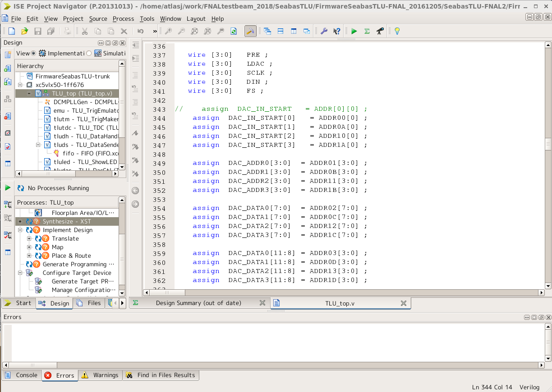
Task: Click the green Implement Top Module run icon
Action: pos(354,31)
